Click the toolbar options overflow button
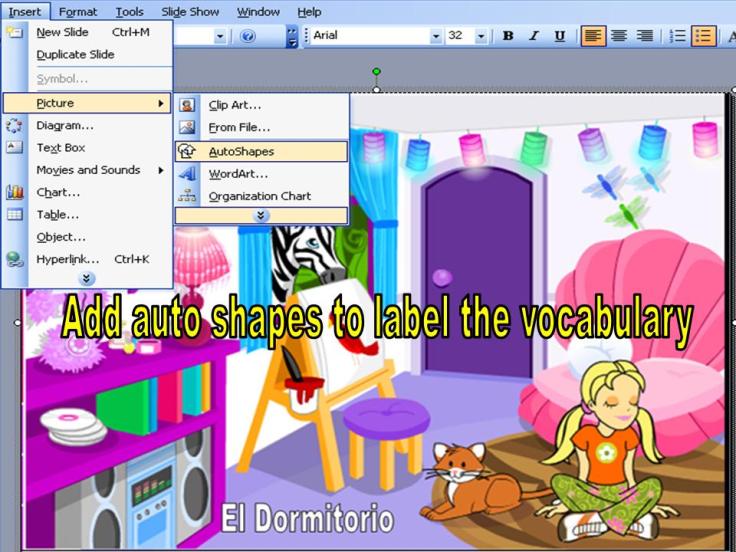The image size is (736, 552). tap(292, 36)
